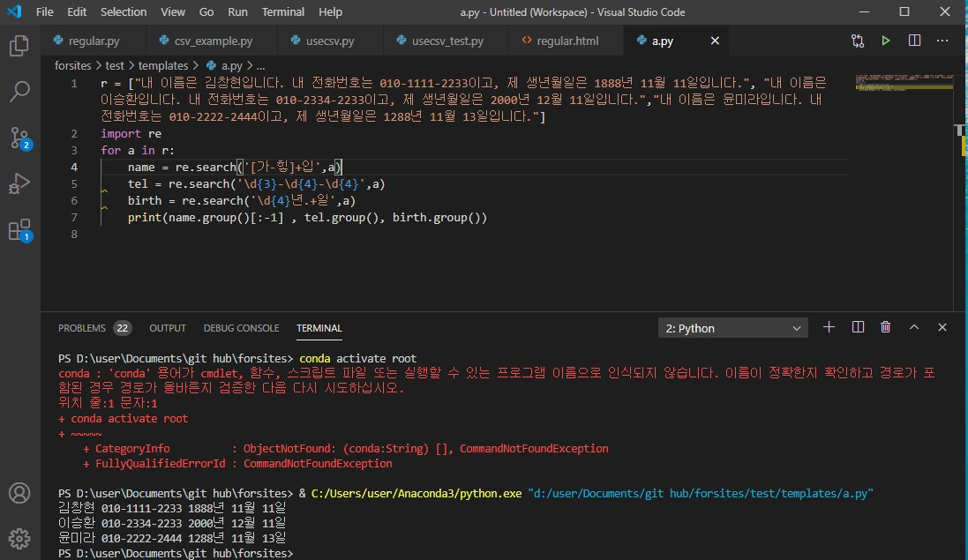Image resolution: width=968 pixels, height=560 pixels.
Task: Click the 'for a in r:' code line
Action: click(x=138, y=151)
